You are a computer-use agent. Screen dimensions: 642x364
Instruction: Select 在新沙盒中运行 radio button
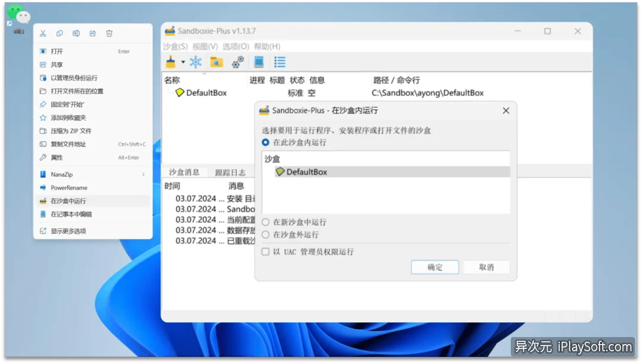[266, 222]
